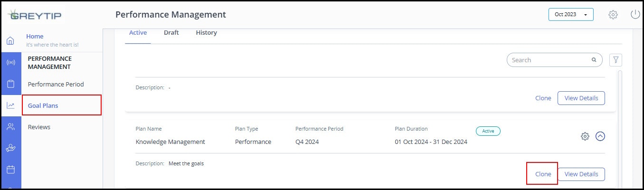Click the power logout icon
Image resolution: width=644 pixels, height=190 pixels.
coord(635,15)
